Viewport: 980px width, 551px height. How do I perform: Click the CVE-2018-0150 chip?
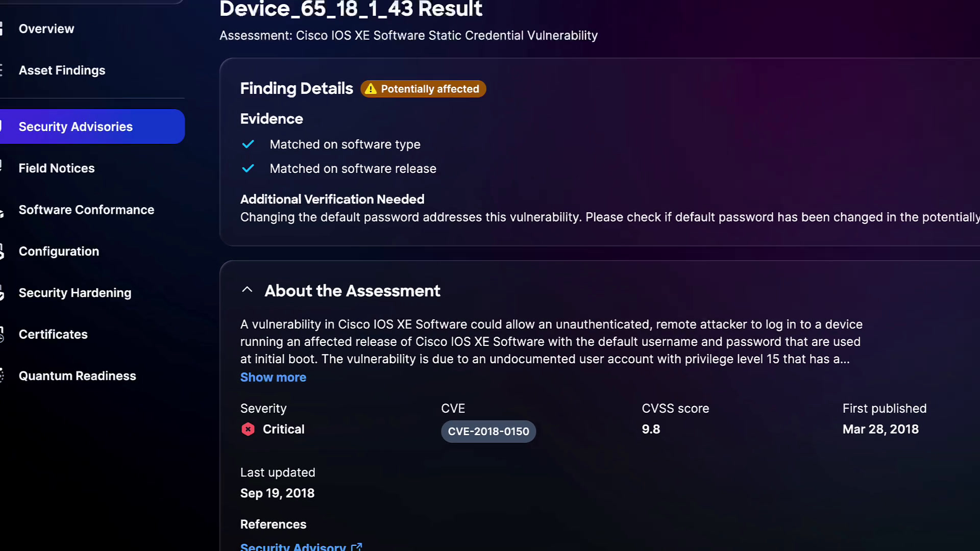(488, 432)
